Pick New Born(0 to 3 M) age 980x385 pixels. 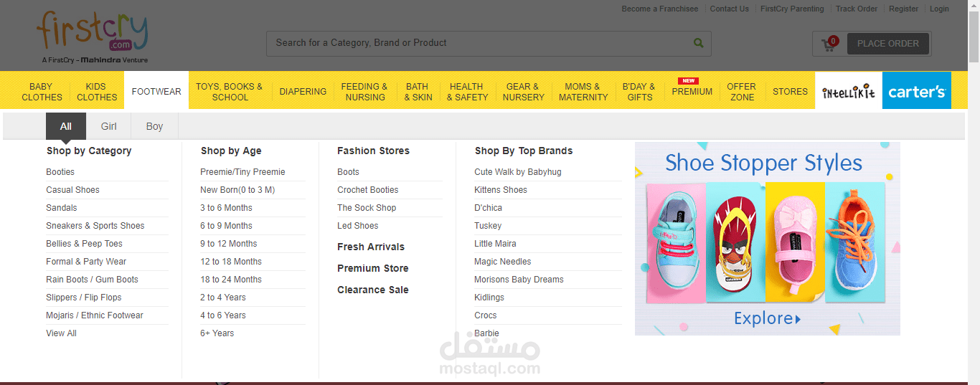click(237, 190)
